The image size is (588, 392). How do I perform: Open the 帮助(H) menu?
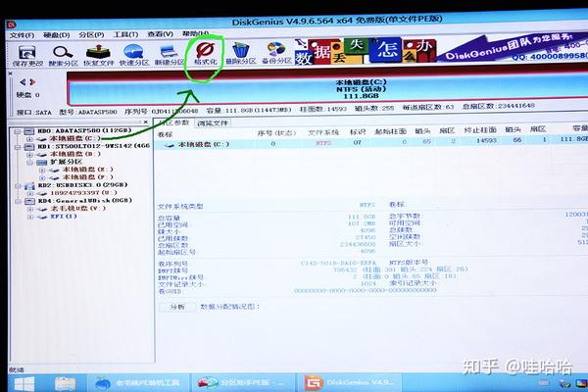point(195,33)
